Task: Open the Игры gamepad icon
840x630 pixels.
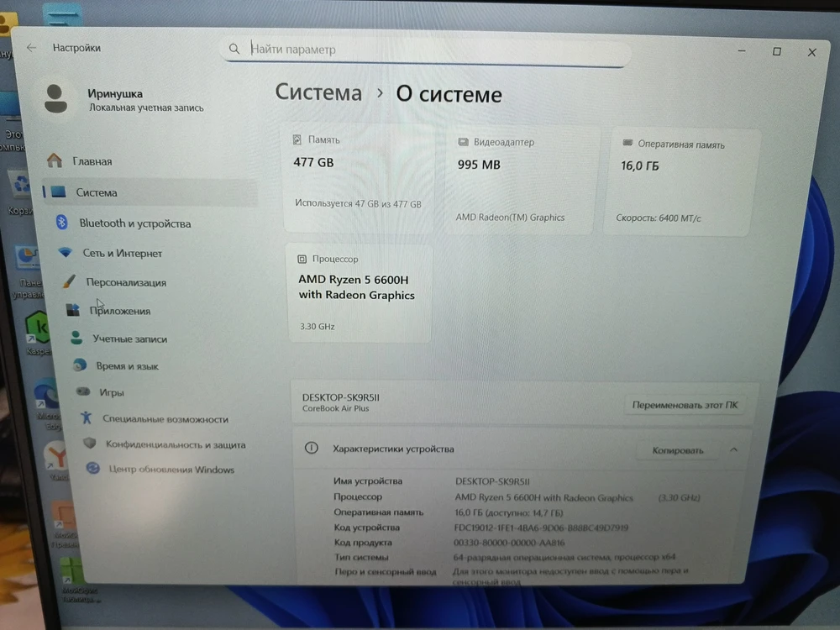Action: [83, 391]
